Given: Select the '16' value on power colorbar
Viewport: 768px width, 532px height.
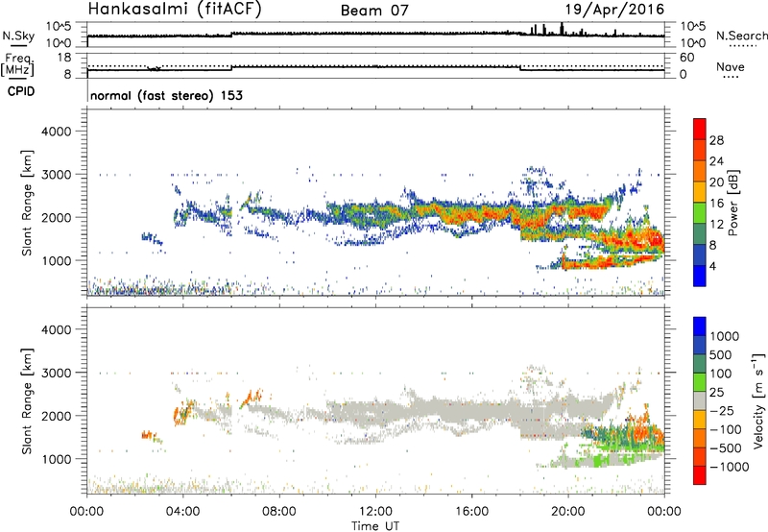Looking at the screenshot, I should click(x=716, y=204).
